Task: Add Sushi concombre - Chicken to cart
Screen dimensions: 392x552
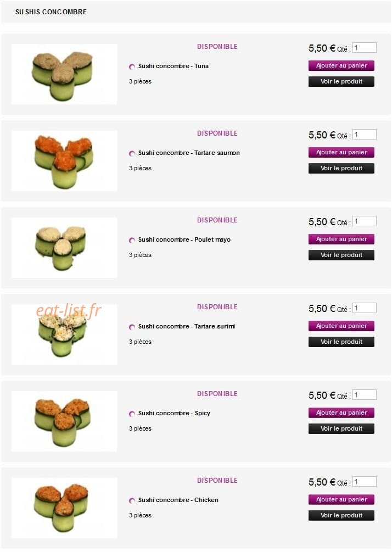Action: tap(341, 499)
